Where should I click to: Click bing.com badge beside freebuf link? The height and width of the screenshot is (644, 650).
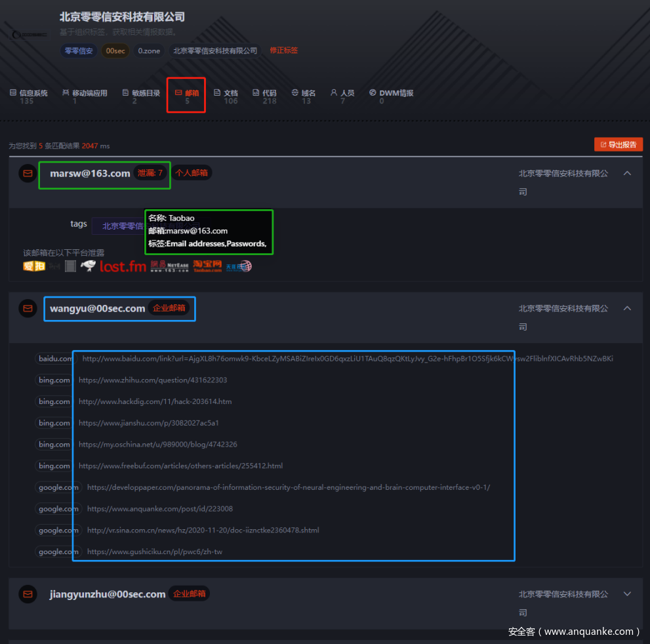pos(54,466)
